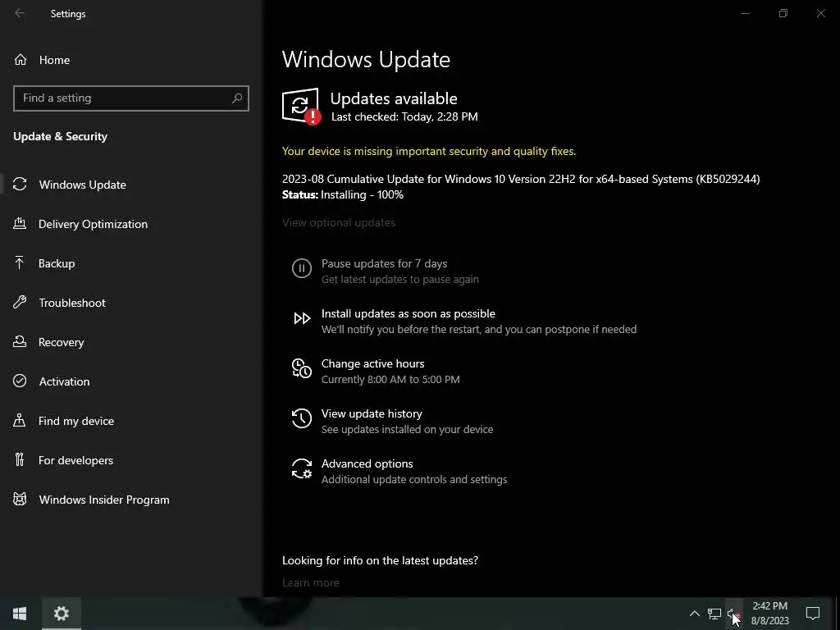This screenshot has width=840, height=630.
Task: Open Delivery Optimization settings
Action: point(93,224)
